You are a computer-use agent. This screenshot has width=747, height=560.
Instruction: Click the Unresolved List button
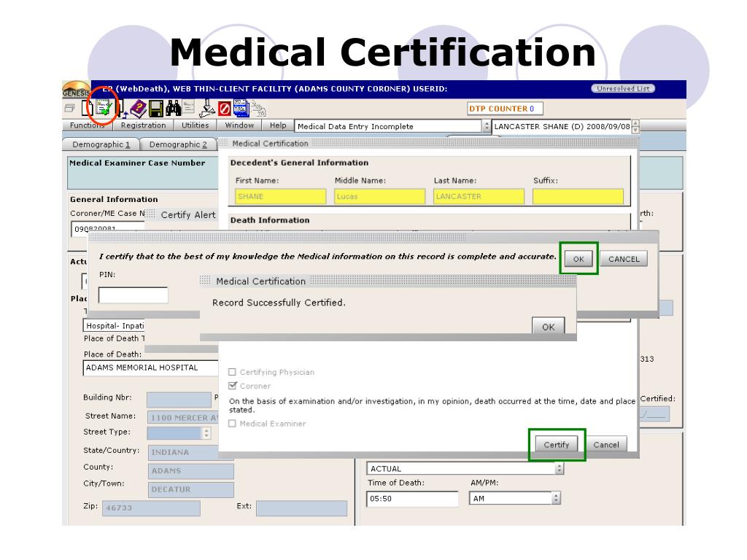622,89
